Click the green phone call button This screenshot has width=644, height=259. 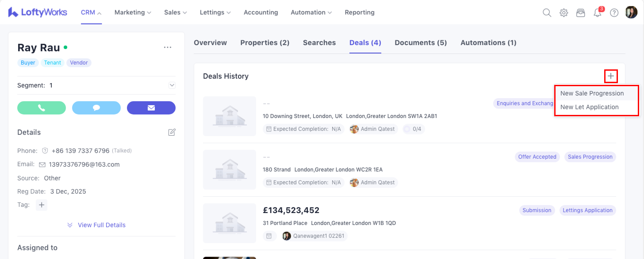pyautogui.click(x=42, y=108)
